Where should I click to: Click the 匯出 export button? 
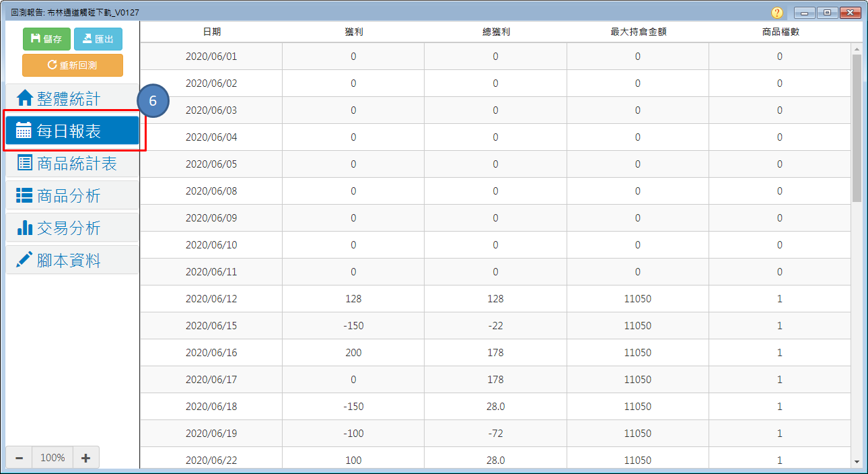pos(98,39)
